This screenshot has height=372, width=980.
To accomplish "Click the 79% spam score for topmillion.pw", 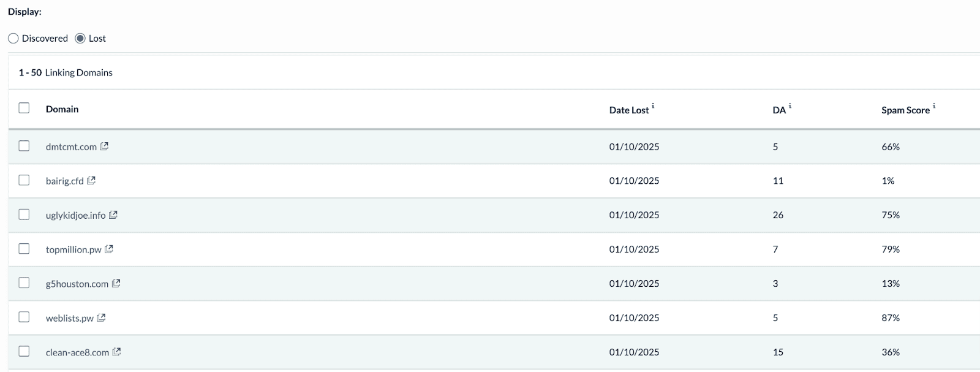I will [891, 250].
